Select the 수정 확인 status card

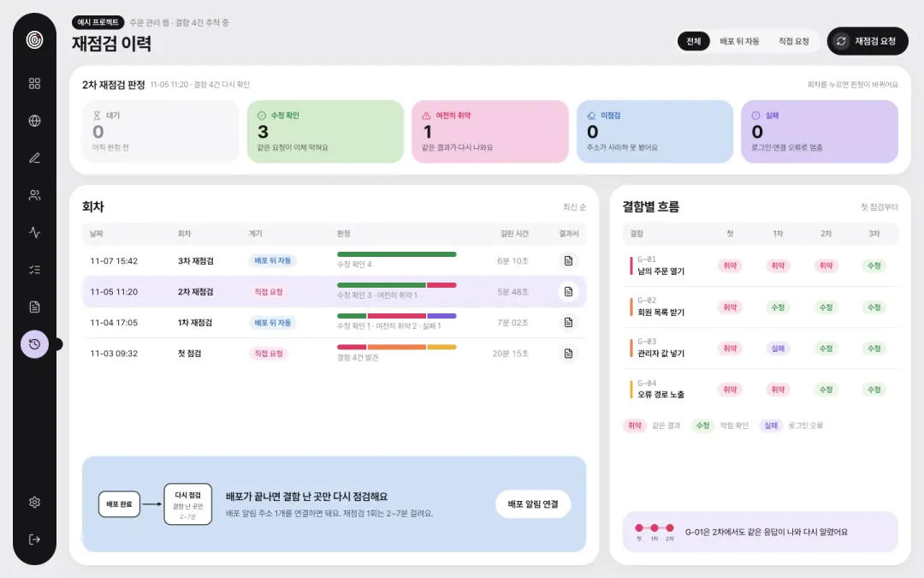click(x=325, y=132)
